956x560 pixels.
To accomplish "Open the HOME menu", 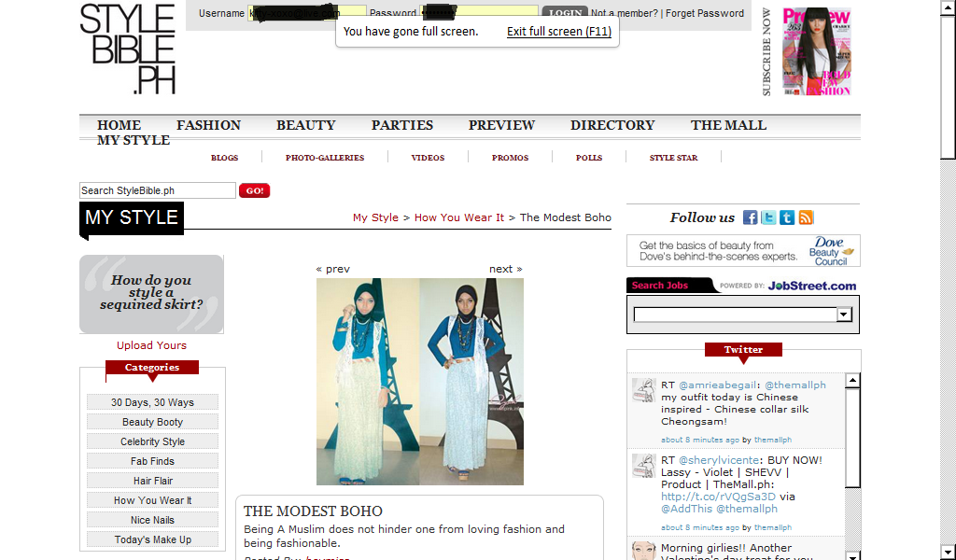I will [119, 125].
